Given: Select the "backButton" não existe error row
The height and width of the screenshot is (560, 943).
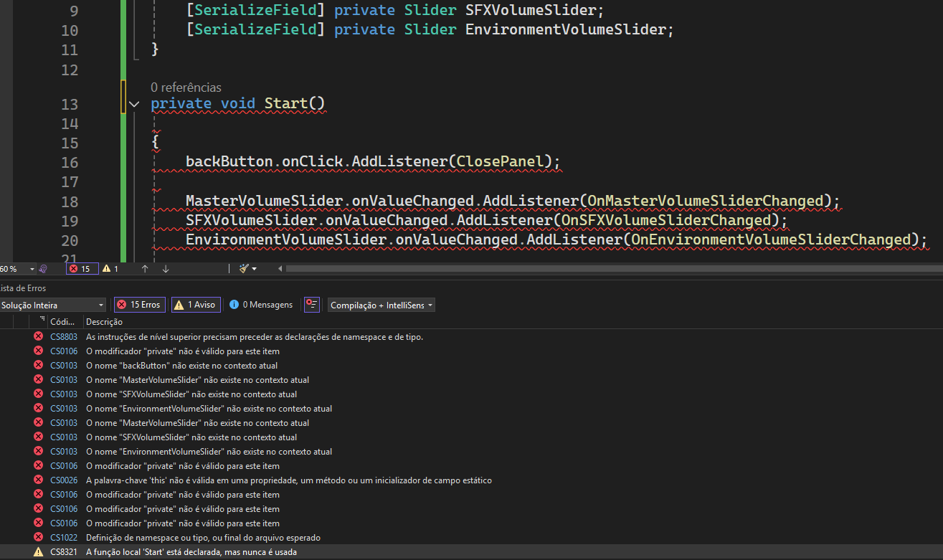Looking at the screenshot, I should pyautogui.click(x=471, y=365).
